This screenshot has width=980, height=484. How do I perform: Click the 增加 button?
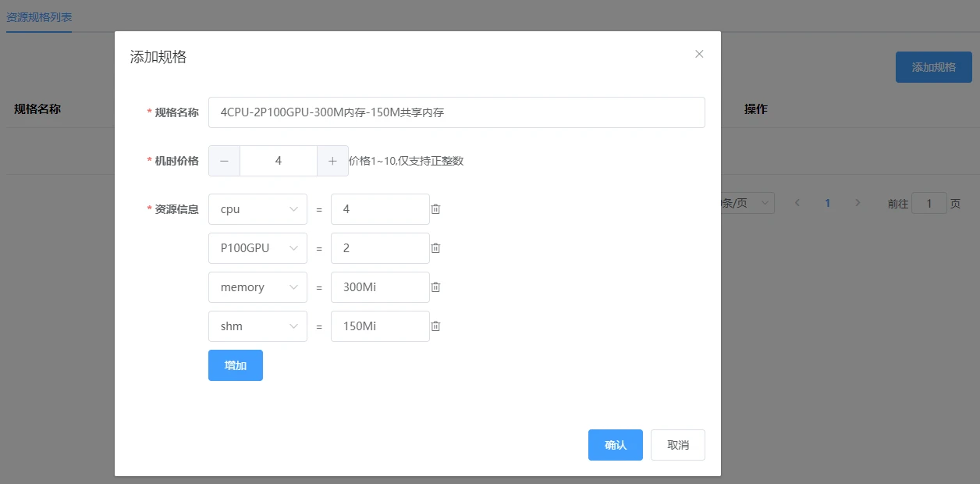pyautogui.click(x=236, y=365)
